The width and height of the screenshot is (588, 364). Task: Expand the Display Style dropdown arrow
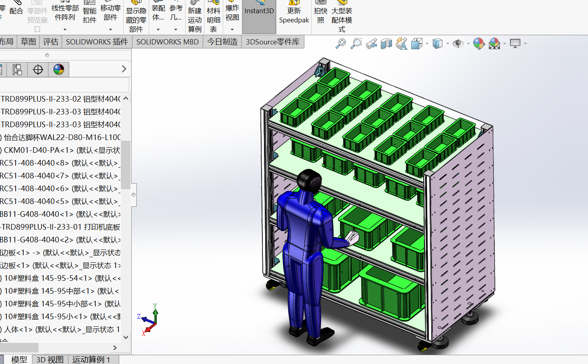[448, 43]
